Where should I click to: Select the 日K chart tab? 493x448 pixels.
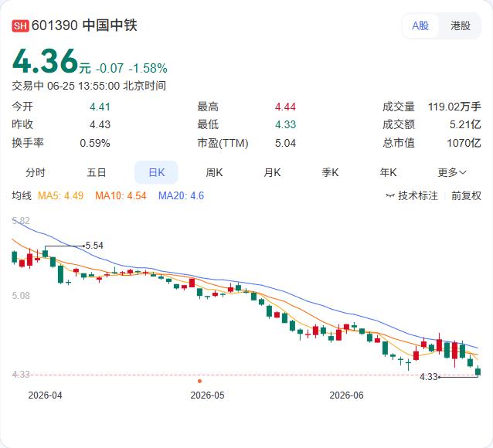156,172
